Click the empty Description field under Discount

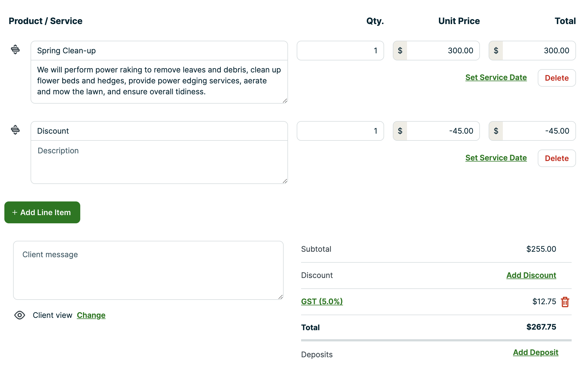click(x=159, y=161)
